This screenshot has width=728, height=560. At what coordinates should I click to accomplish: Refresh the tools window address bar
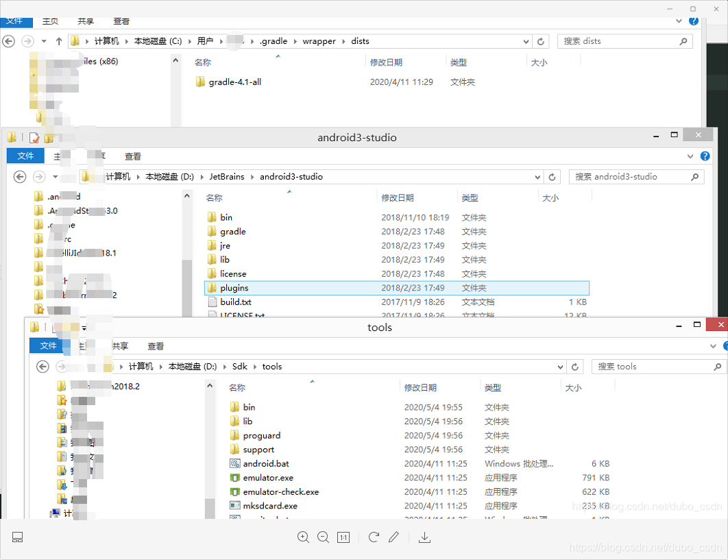574,367
